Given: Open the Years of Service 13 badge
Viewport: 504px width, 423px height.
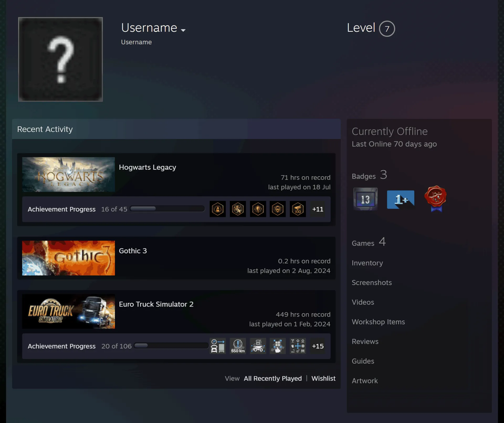Looking at the screenshot, I should [x=365, y=199].
